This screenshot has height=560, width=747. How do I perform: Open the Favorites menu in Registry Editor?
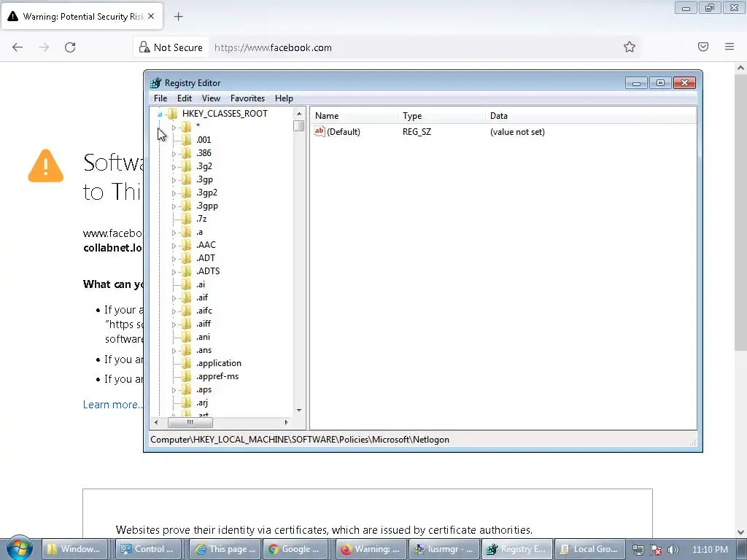coord(247,98)
